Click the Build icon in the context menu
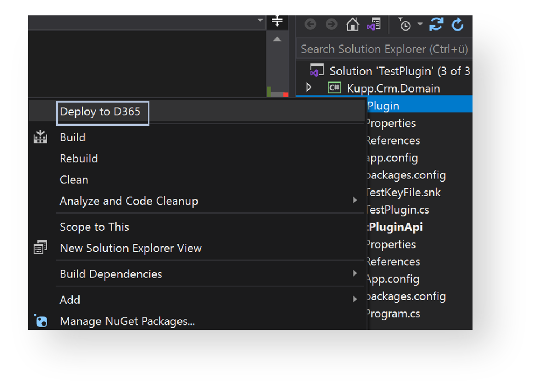This screenshot has width=537, height=392. (41, 137)
